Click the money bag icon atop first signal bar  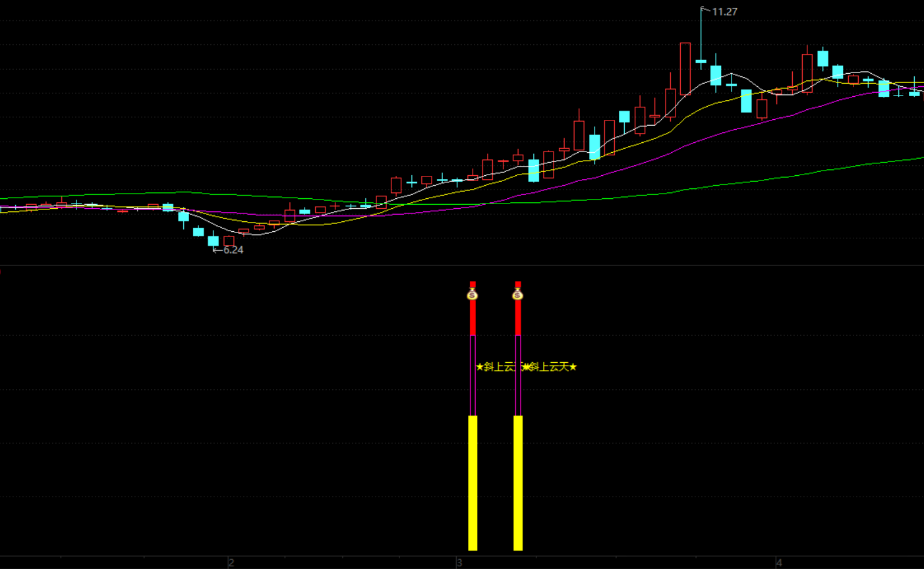(472, 294)
